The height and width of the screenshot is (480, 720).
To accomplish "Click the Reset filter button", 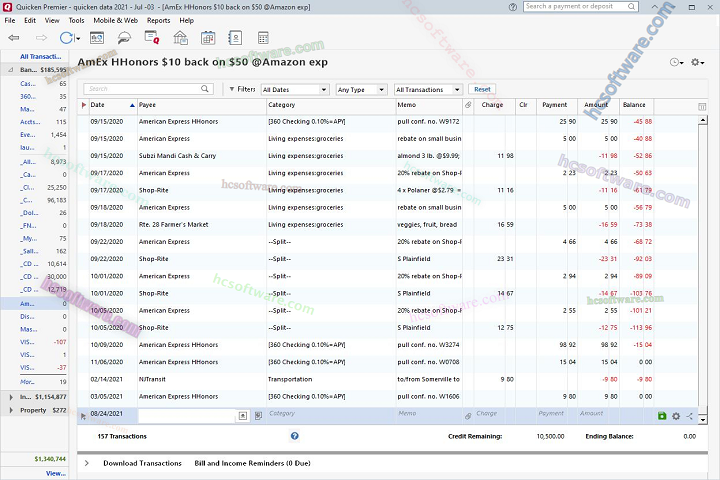I will pyautogui.click(x=482, y=89).
